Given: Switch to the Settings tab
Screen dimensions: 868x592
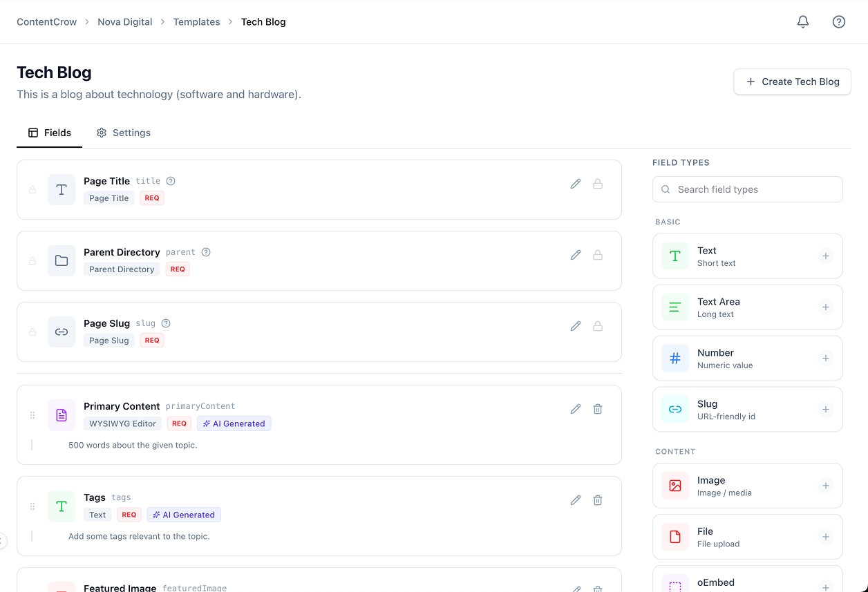Looking at the screenshot, I should point(124,133).
